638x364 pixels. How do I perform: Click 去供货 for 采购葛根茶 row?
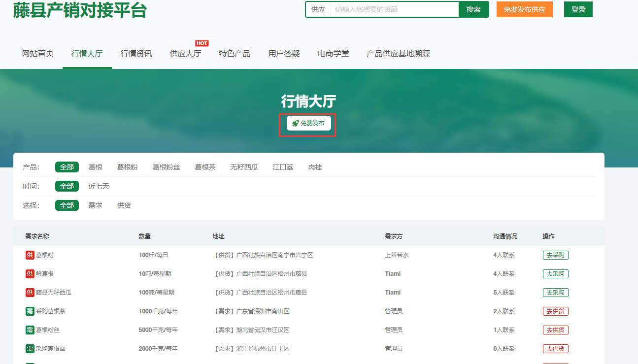click(x=555, y=311)
